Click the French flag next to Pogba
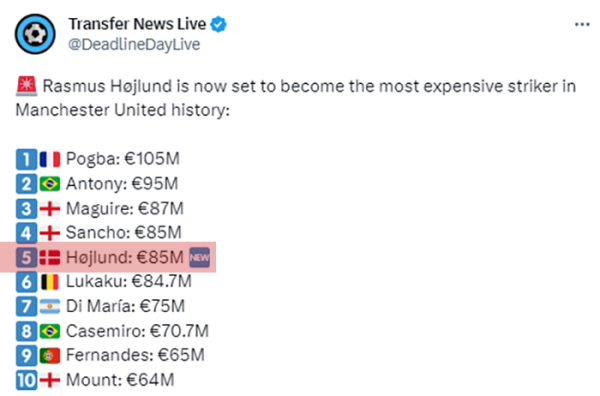 50,159
